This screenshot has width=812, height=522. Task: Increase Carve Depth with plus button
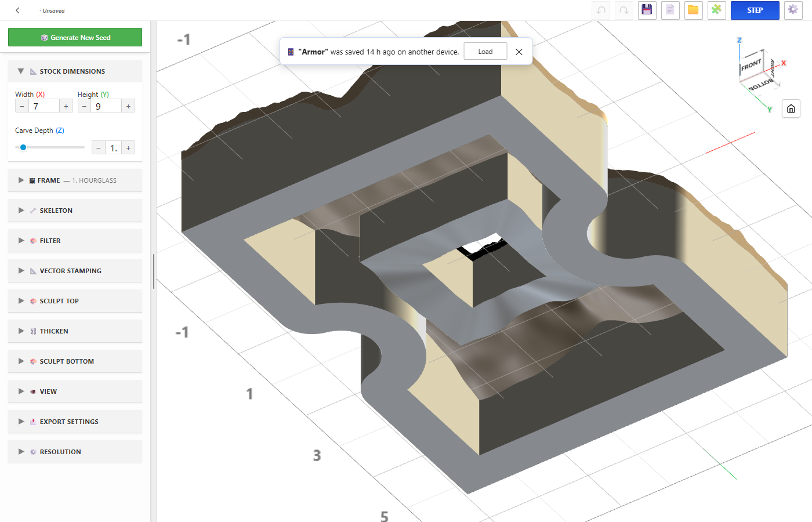tap(129, 148)
